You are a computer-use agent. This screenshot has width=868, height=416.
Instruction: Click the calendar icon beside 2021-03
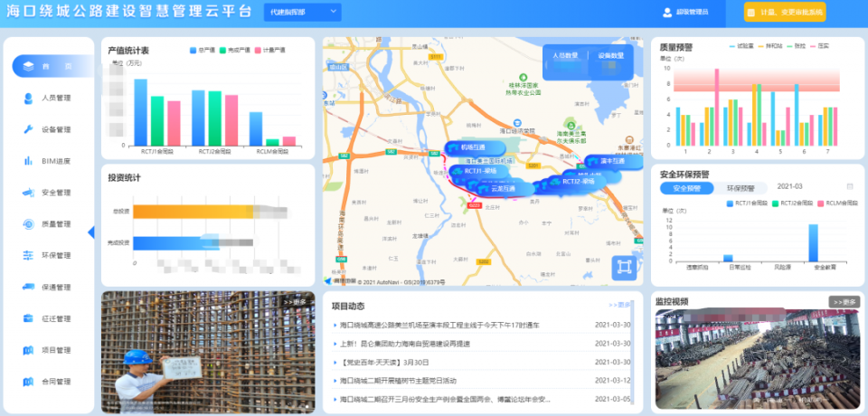click(849, 186)
